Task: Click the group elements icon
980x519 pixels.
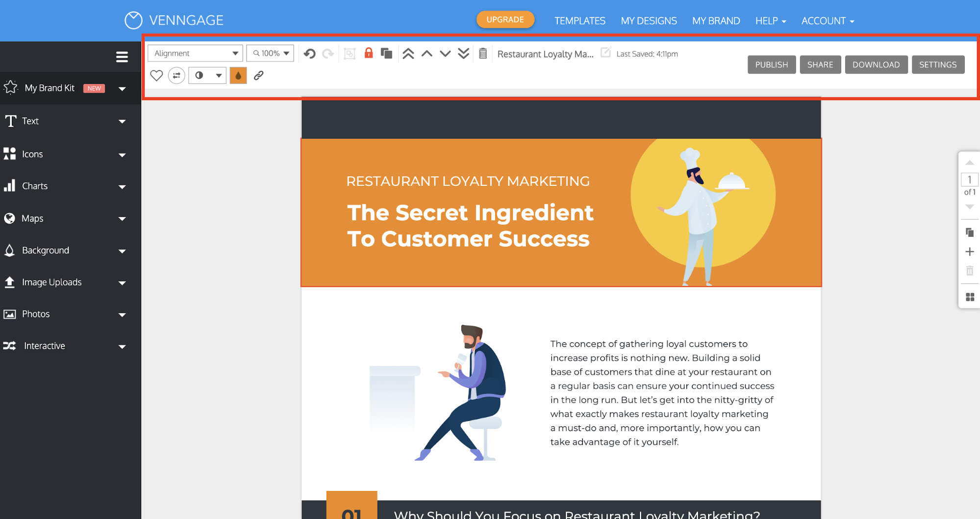Action: (x=350, y=53)
